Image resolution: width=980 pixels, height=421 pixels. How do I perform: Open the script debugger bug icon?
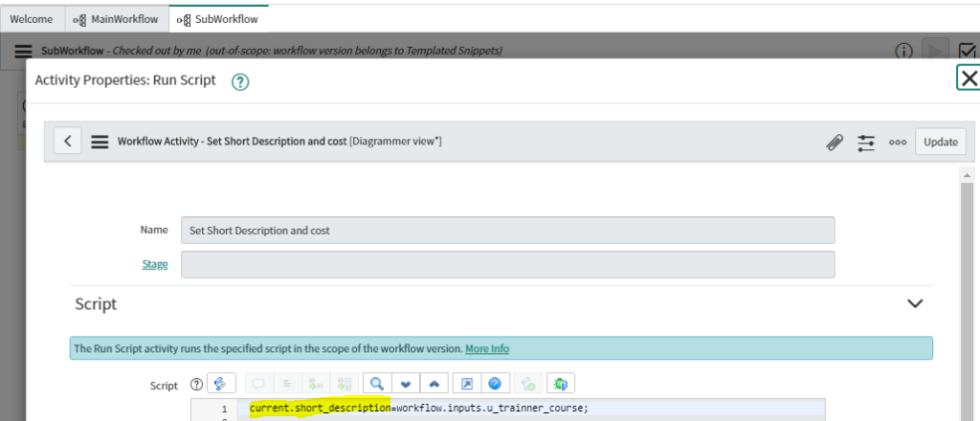point(561,383)
